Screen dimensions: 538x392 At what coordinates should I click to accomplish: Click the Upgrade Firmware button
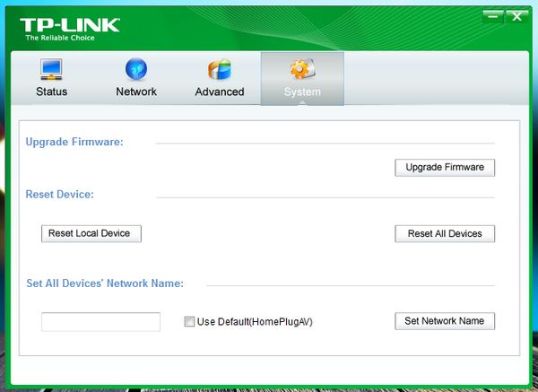coord(445,168)
